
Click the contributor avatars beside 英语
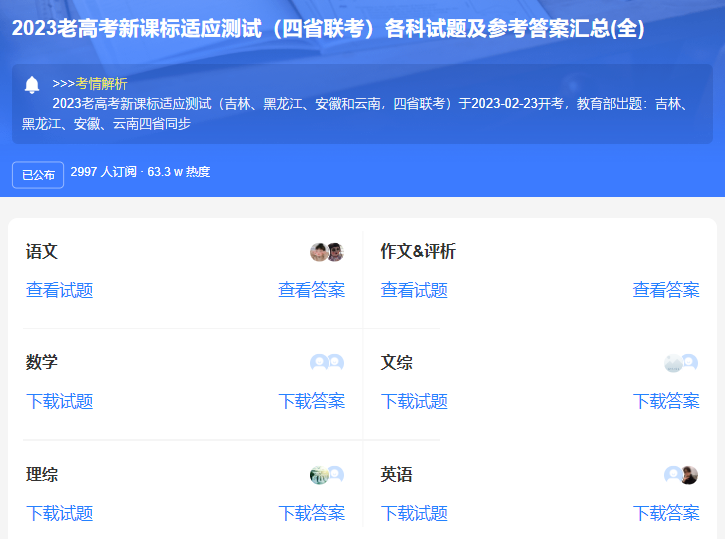pos(681,475)
